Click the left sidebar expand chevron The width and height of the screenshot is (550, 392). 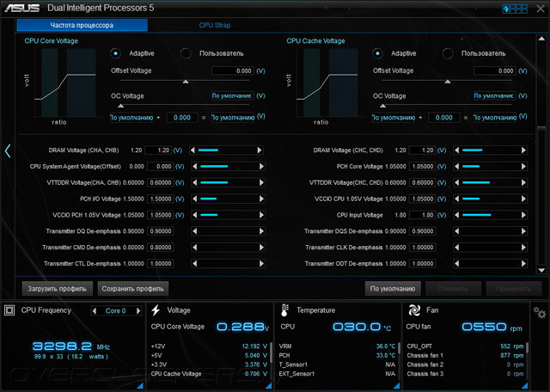point(8,151)
